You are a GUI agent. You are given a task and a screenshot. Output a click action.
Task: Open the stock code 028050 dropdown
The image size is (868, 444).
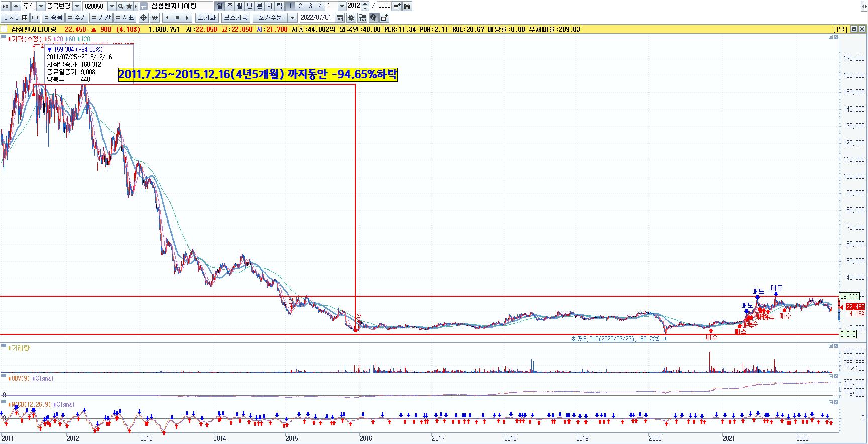(112, 6)
